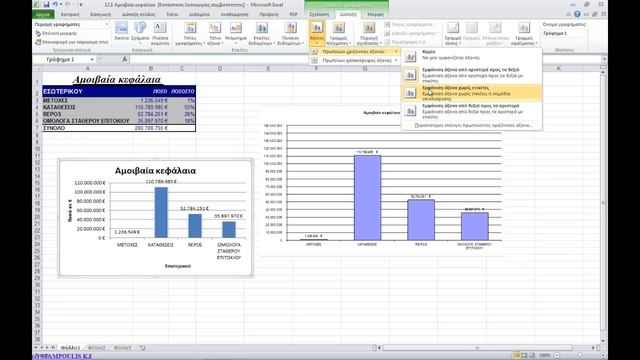Open the Σχήματα shapes gallery
The width and height of the screenshot is (640, 360).
point(140,33)
